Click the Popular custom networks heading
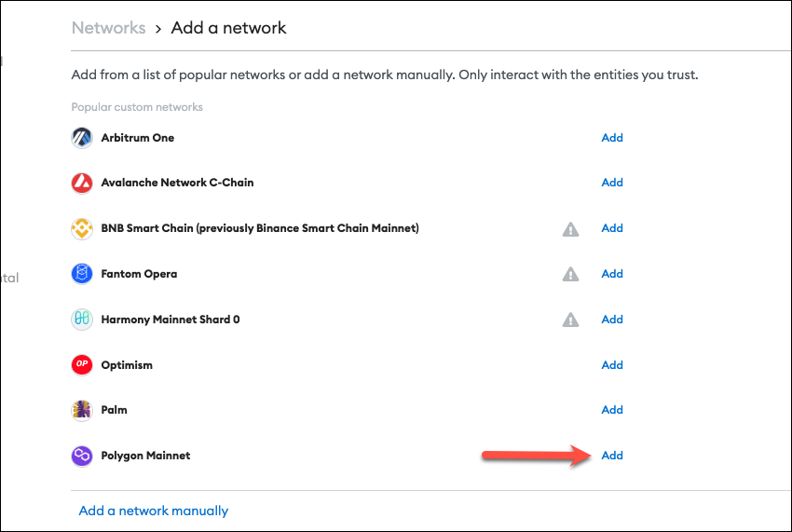This screenshot has height=532, width=792. tap(137, 107)
